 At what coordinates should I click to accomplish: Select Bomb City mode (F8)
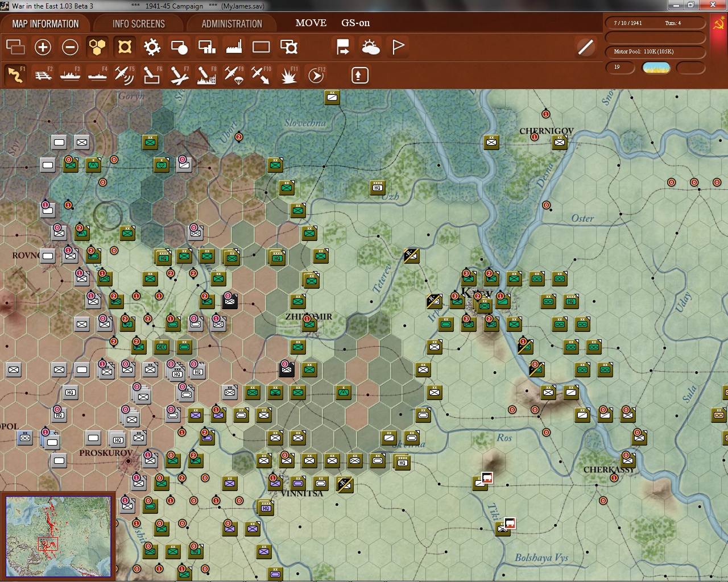206,75
